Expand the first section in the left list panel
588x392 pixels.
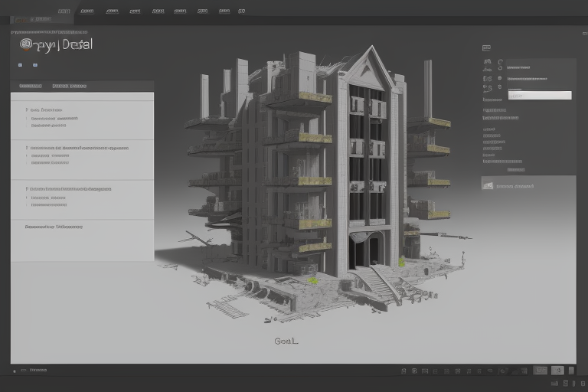tap(28, 109)
